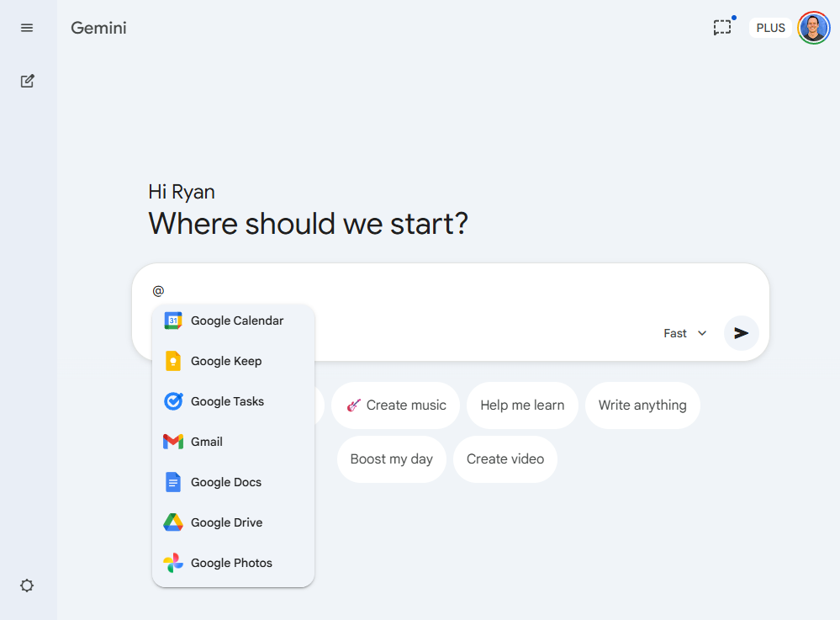Click the Gmail envelope icon
840x620 pixels.
click(173, 442)
